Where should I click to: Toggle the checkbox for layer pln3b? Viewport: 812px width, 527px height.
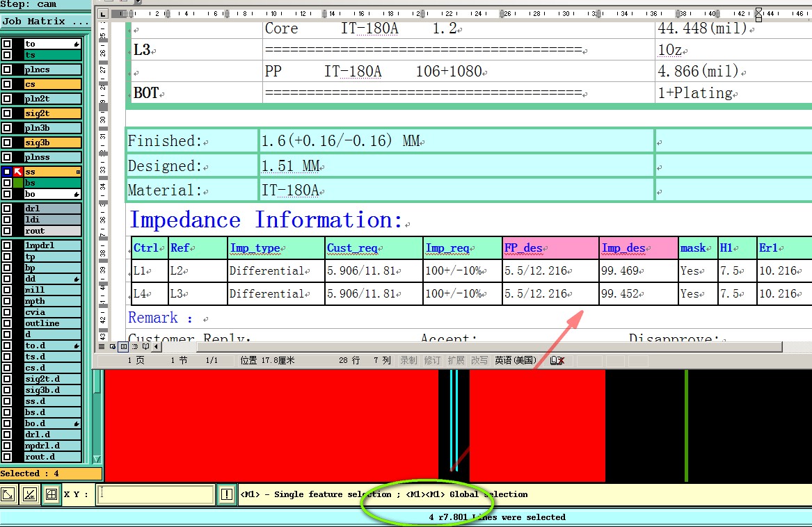click(7, 128)
